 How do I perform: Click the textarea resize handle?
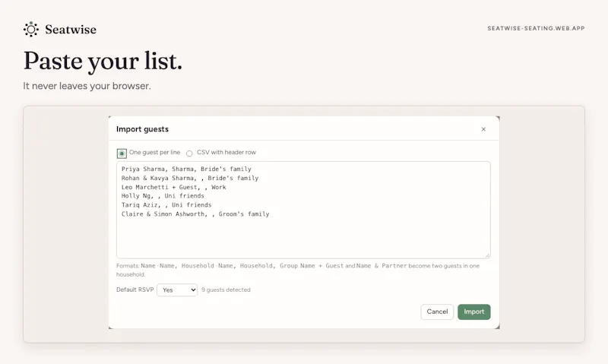[487, 255]
